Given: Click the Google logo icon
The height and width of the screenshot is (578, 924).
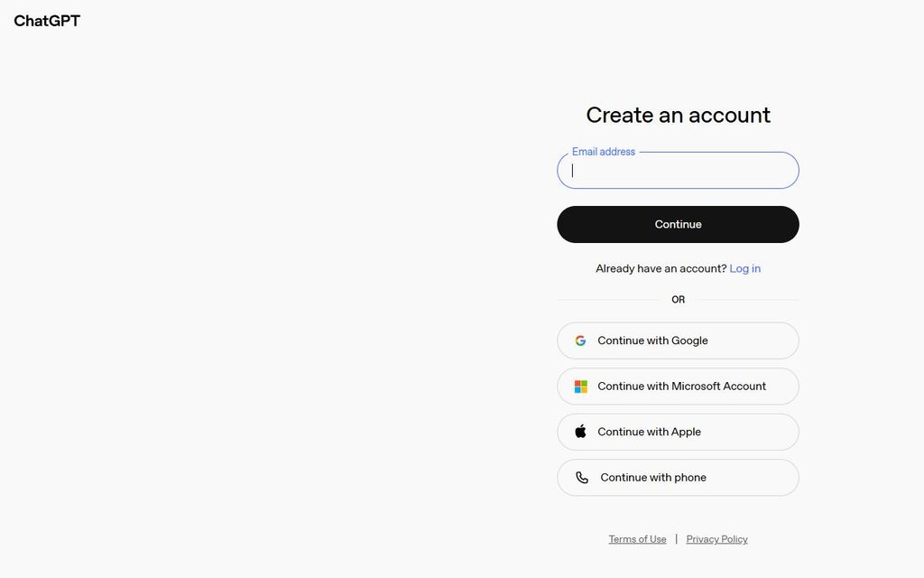Looking at the screenshot, I should pos(580,340).
